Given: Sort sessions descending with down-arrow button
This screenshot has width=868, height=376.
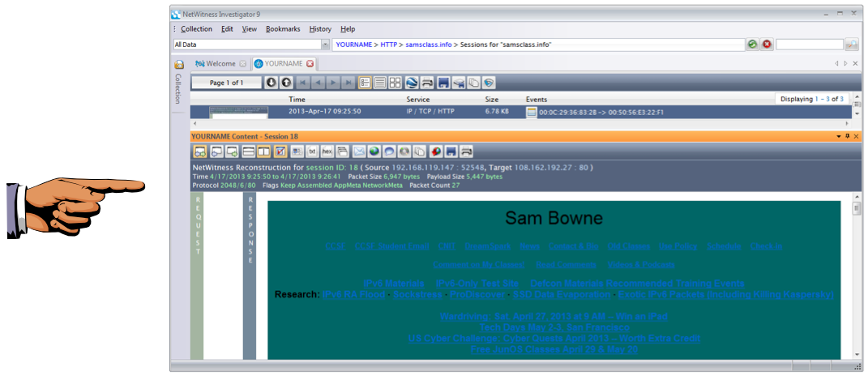Looking at the screenshot, I should [x=272, y=83].
